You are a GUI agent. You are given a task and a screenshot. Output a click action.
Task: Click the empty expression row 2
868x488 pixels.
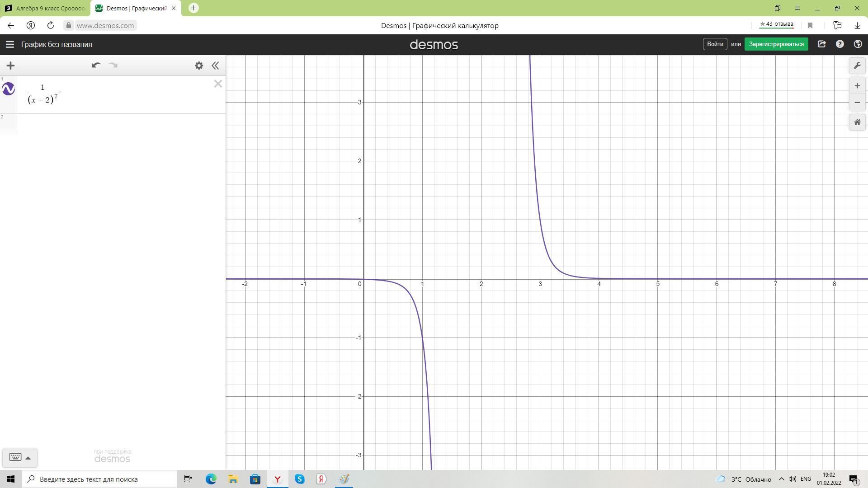coord(121,124)
